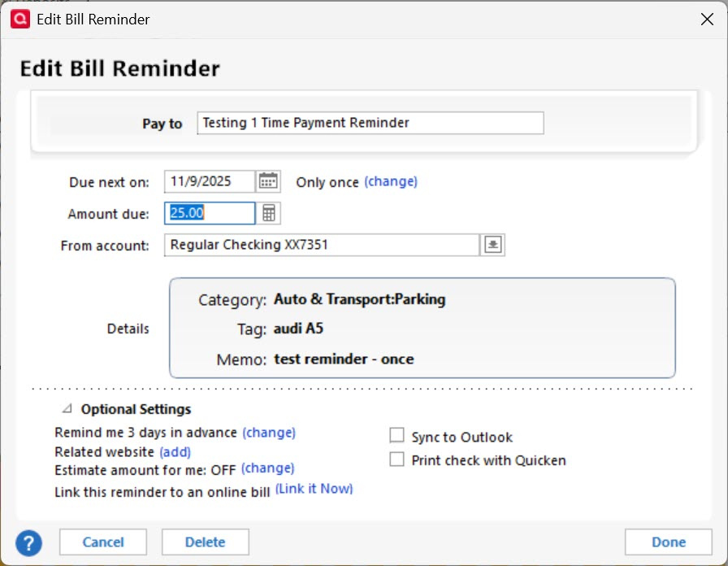The image size is (728, 566).
Task: Click the Delete button
Action: [206, 542]
